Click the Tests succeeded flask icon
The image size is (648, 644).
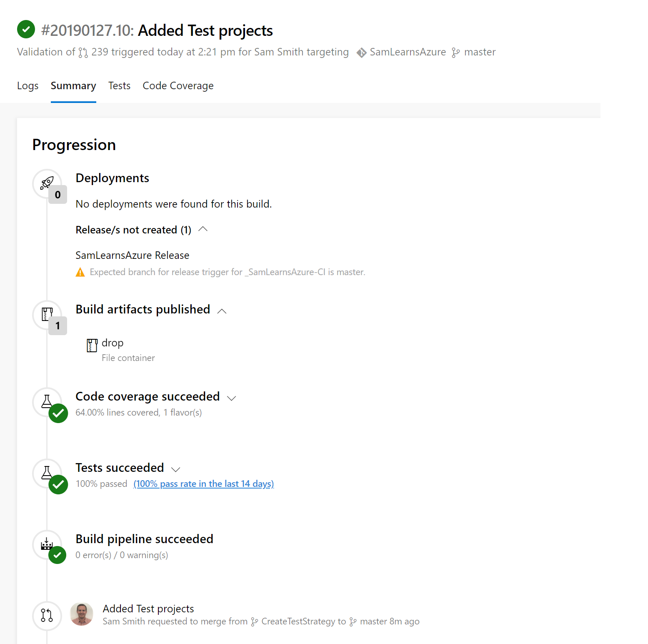pyautogui.click(x=47, y=473)
